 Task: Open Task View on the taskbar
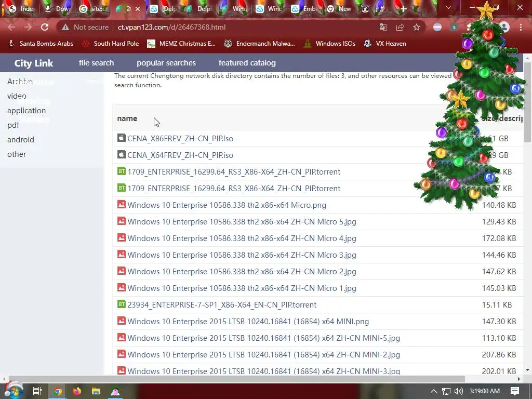click(37, 391)
